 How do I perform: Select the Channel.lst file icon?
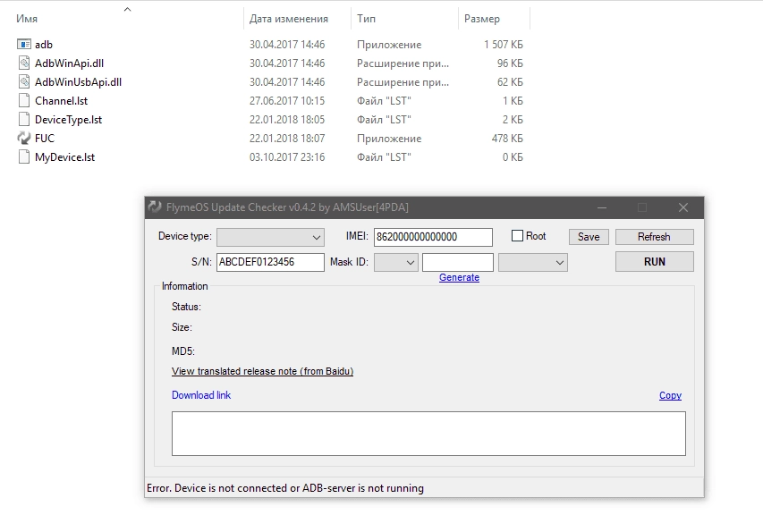[x=24, y=101]
